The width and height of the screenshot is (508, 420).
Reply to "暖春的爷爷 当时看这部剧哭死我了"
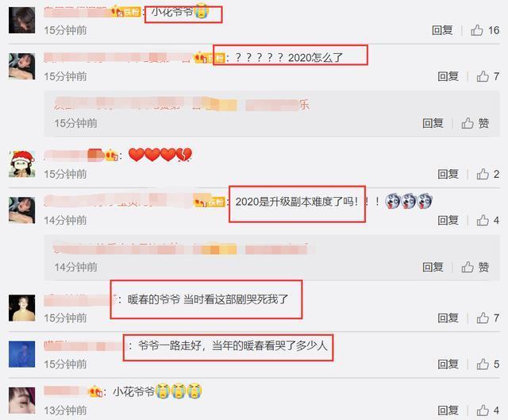coord(448,318)
